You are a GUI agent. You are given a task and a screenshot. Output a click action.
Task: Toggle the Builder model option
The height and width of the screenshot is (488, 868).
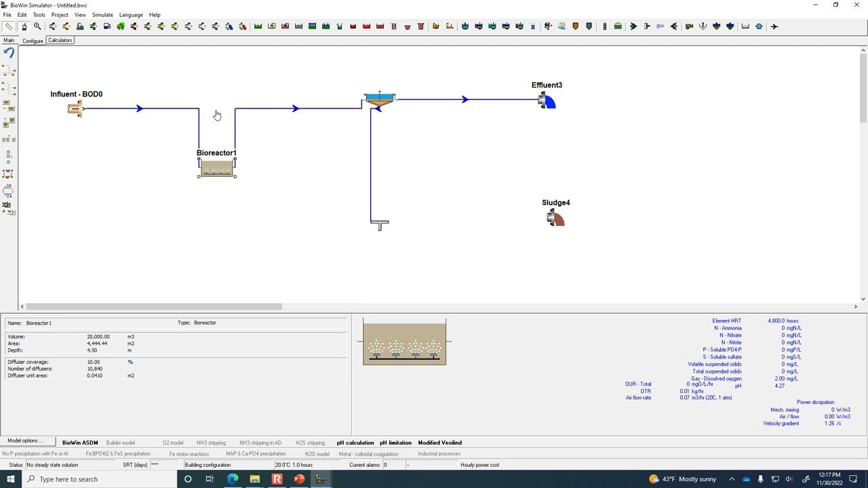pyautogui.click(x=121, y=443)
